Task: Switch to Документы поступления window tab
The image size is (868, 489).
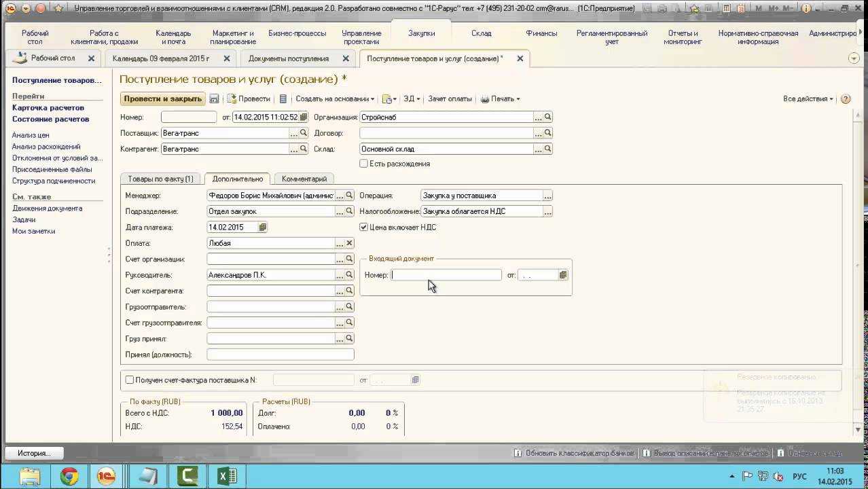Action: pos(289,58)
